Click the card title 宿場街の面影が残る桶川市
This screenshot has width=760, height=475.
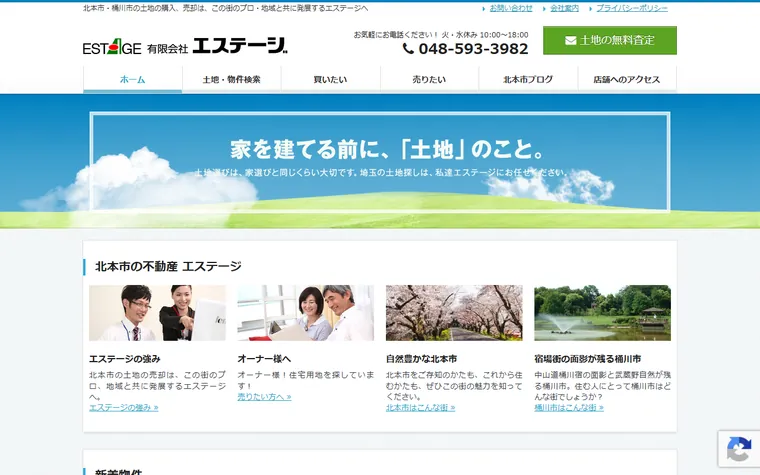click(x=587, y=359)
